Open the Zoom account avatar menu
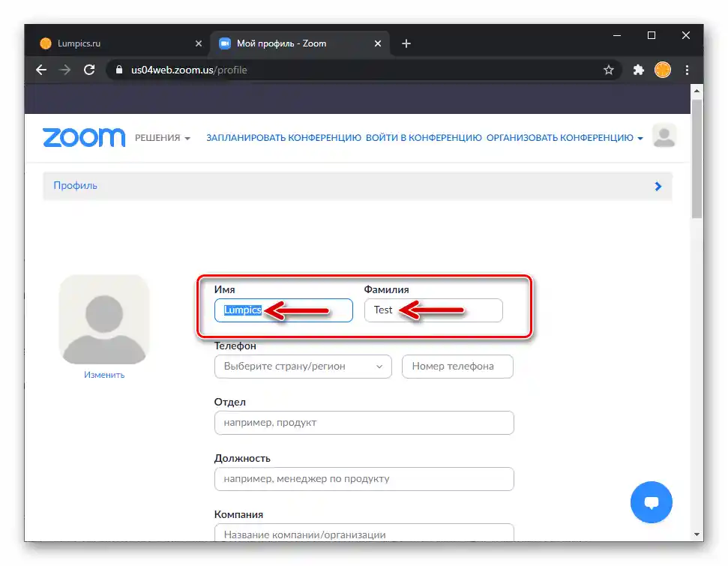728x566 pixels. pos(664,136)
